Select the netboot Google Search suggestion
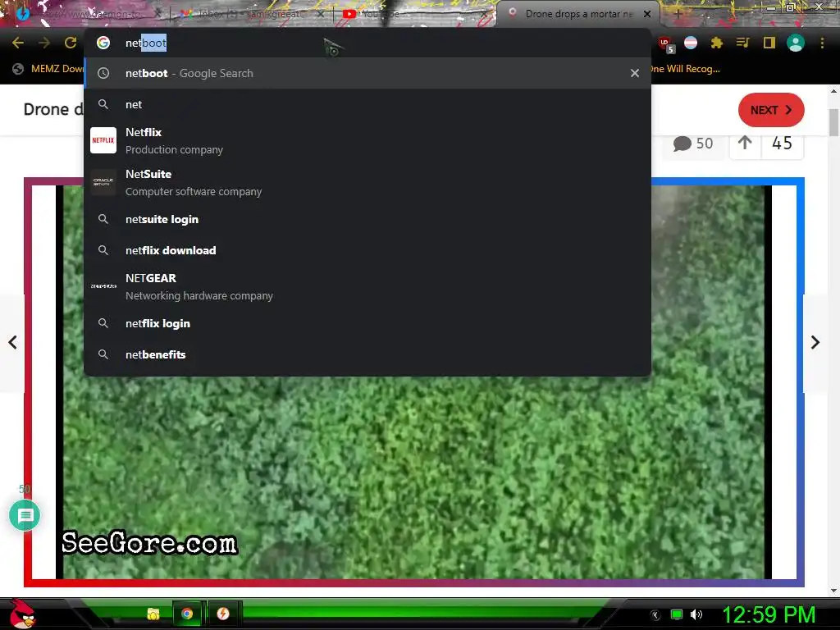840x630 pixels. [x=367, y=73]
